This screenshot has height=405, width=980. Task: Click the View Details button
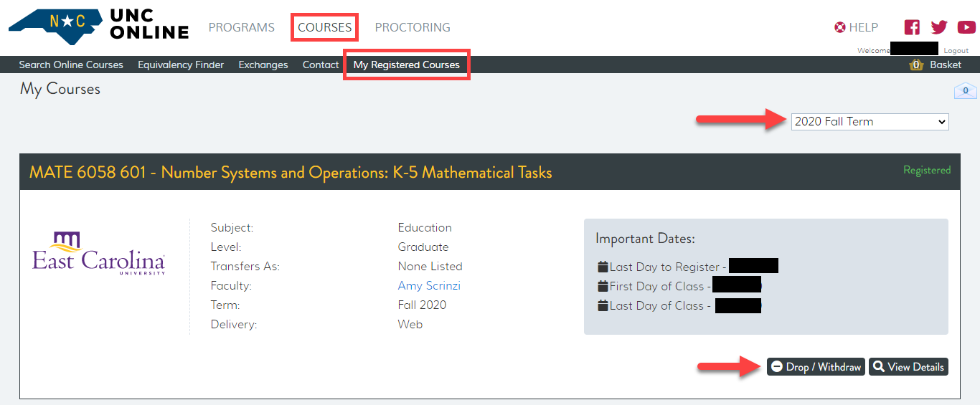point(908,367)
